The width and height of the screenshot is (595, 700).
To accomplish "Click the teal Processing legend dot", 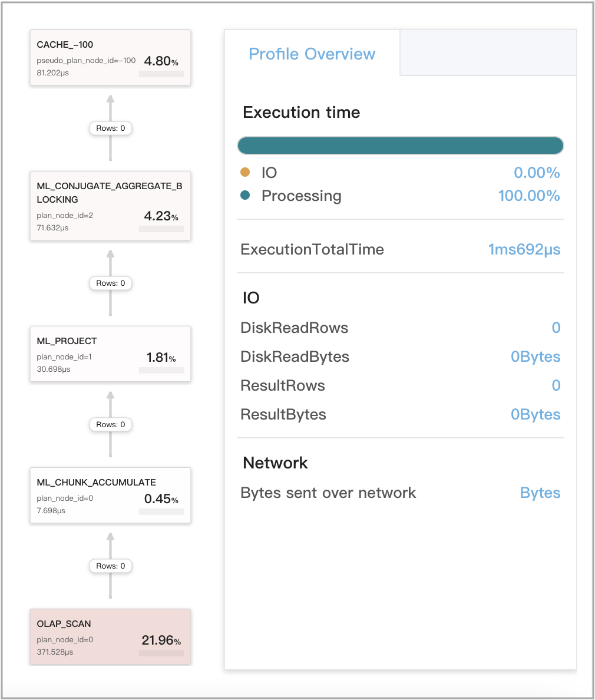I will tap(246, 196).
